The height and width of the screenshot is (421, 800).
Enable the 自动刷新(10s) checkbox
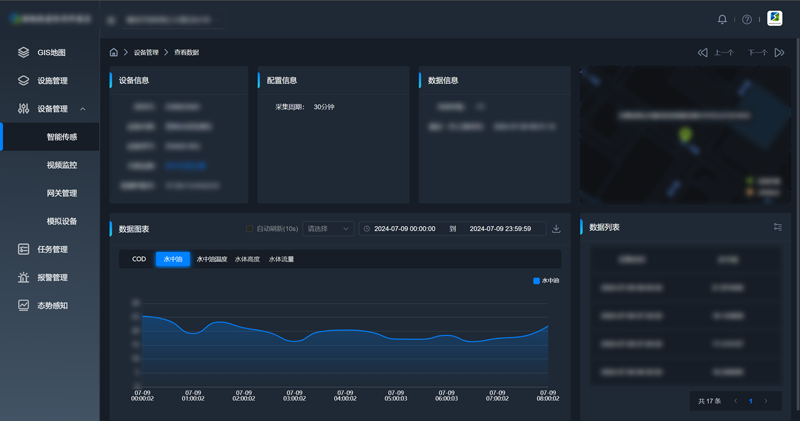click(250, 229)
